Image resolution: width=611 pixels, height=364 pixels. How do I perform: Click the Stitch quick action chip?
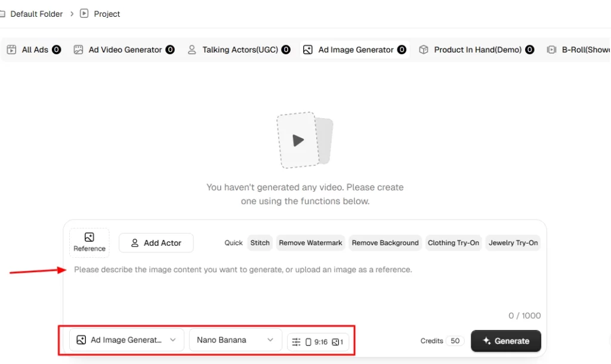point(260,243)
